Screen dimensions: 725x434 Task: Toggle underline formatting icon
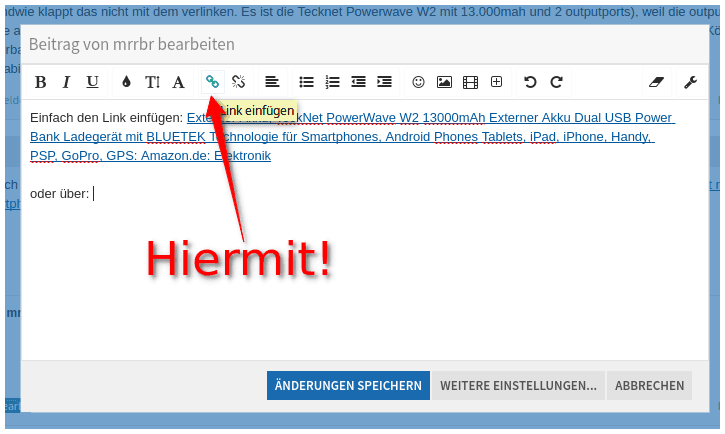pos(92,82)
